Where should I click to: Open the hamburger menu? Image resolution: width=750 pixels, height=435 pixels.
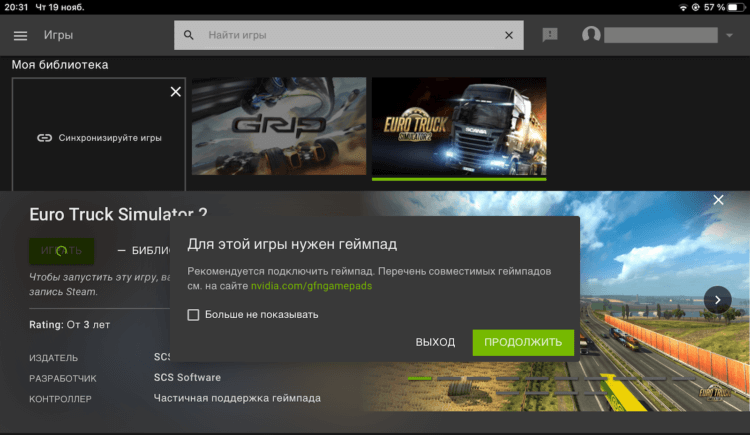click(x=20, y=35)
